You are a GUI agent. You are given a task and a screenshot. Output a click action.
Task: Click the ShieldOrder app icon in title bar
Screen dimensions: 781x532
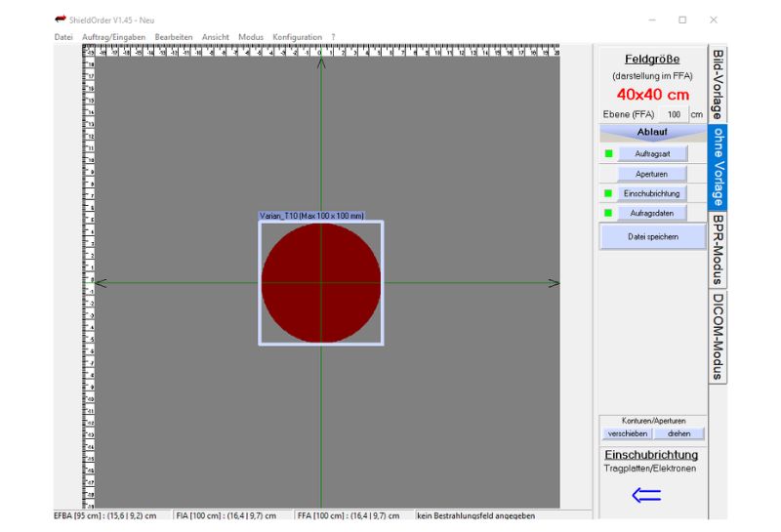click(61, 20)
